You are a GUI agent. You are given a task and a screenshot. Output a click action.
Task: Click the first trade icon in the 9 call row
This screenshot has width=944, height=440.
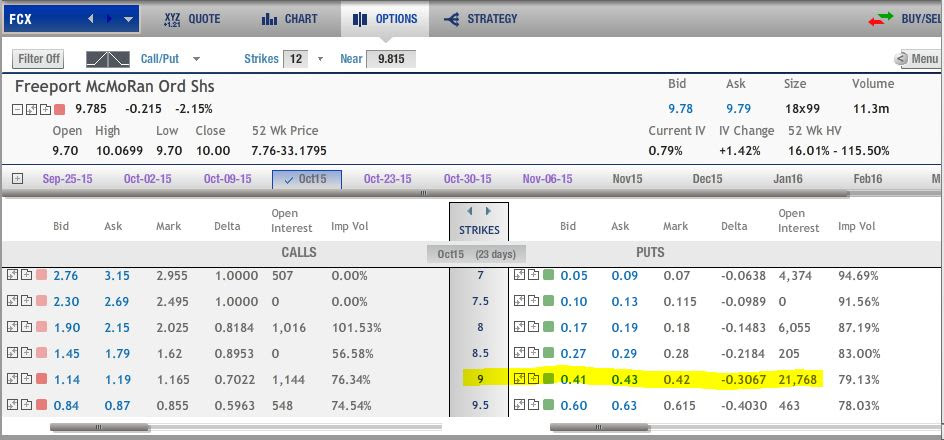click(13, 379)
